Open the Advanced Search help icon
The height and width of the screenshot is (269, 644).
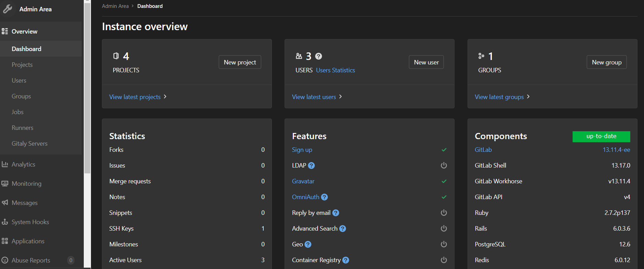(x=343, y=229)
